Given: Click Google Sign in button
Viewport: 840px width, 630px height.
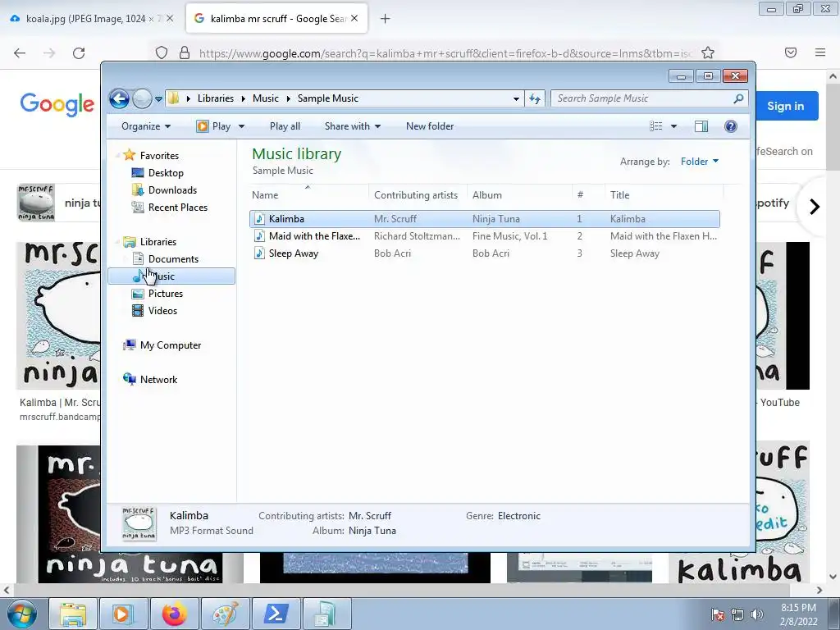Looking at the screenshot, I should pyautogui.click(x=786, y=106).
